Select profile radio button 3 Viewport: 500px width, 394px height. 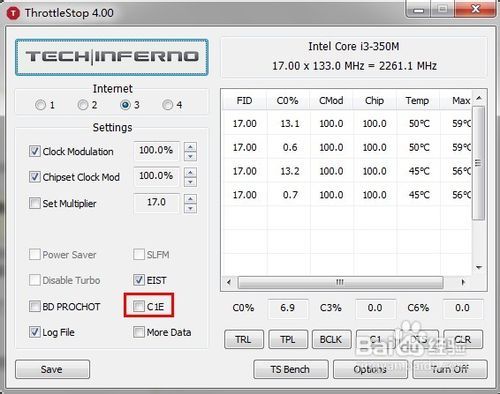tap(125, 105)
